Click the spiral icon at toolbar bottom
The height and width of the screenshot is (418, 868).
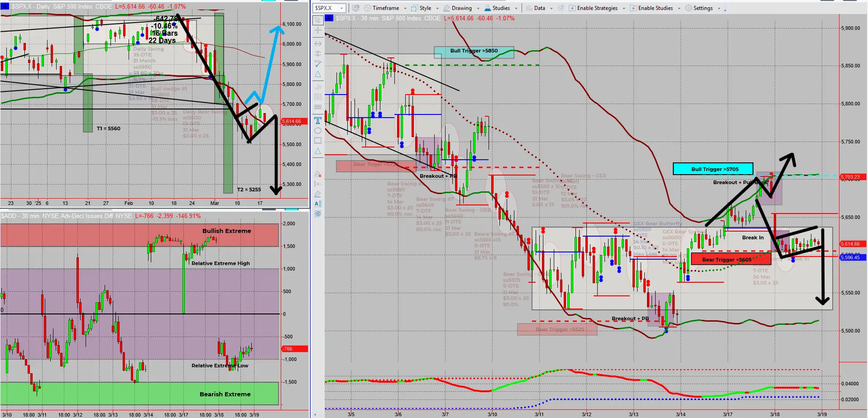(318, 214)
